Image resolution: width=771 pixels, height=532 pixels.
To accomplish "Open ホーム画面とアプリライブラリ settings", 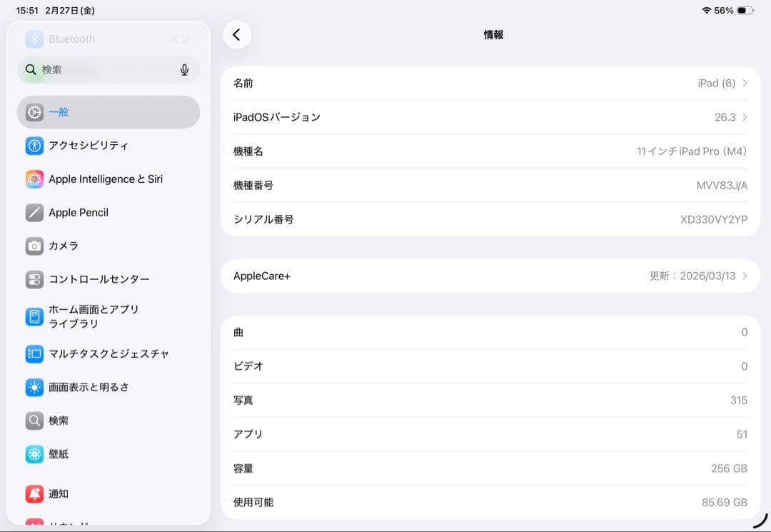I will (x=109, y=316).
